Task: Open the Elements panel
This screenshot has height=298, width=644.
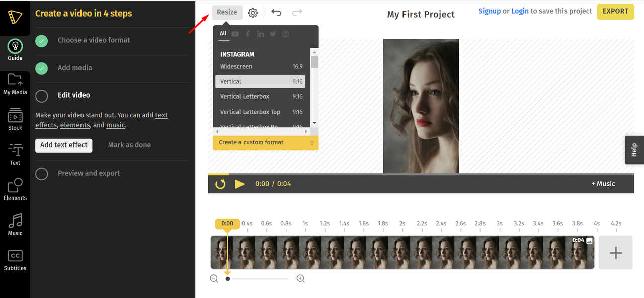Action: coord(15,189)
